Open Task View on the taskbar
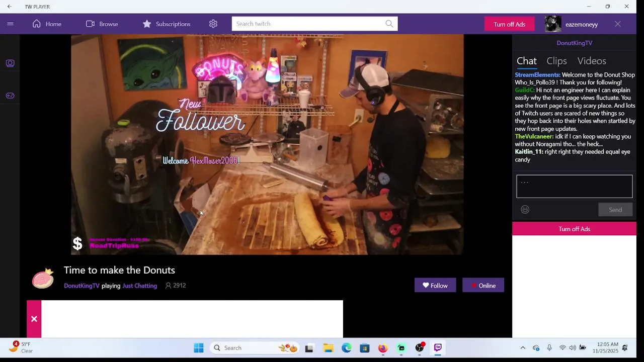 pos(309,348)
